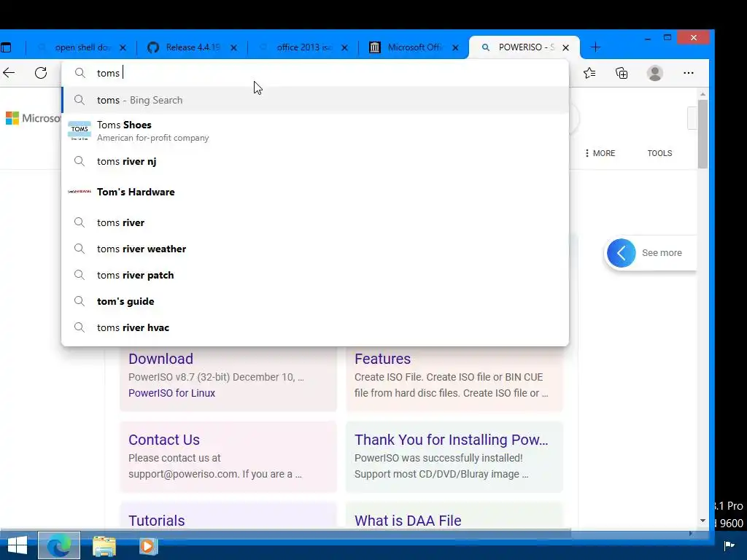The image size is (747, 560).
Task: Open the 'PowerISO for Linux' link
Action: pos(171,393)
